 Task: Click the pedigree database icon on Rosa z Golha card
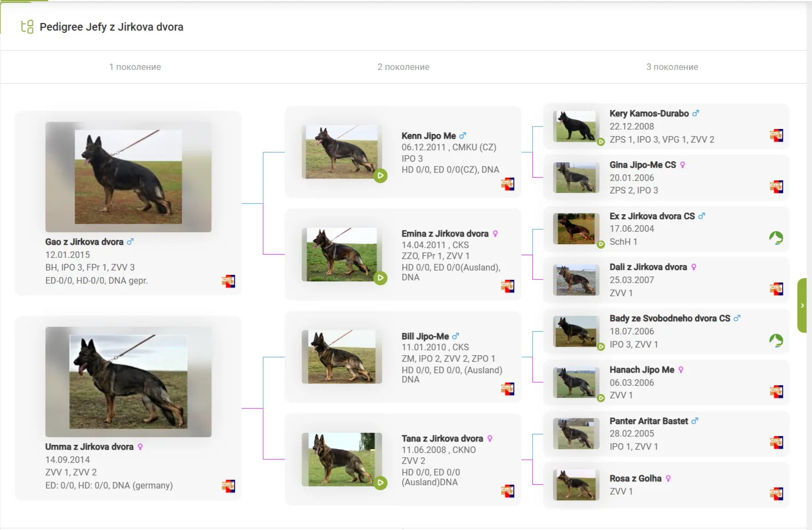(776, 494)
